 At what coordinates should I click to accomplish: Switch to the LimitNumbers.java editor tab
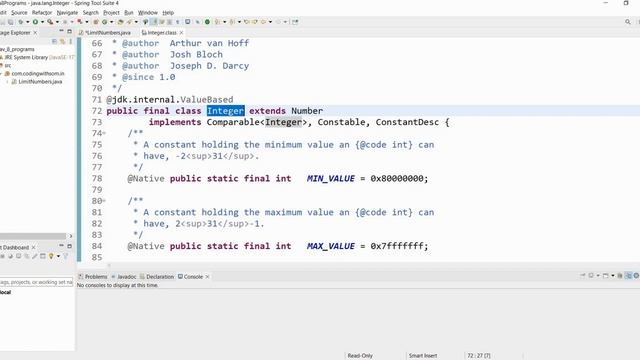(105, 33)
